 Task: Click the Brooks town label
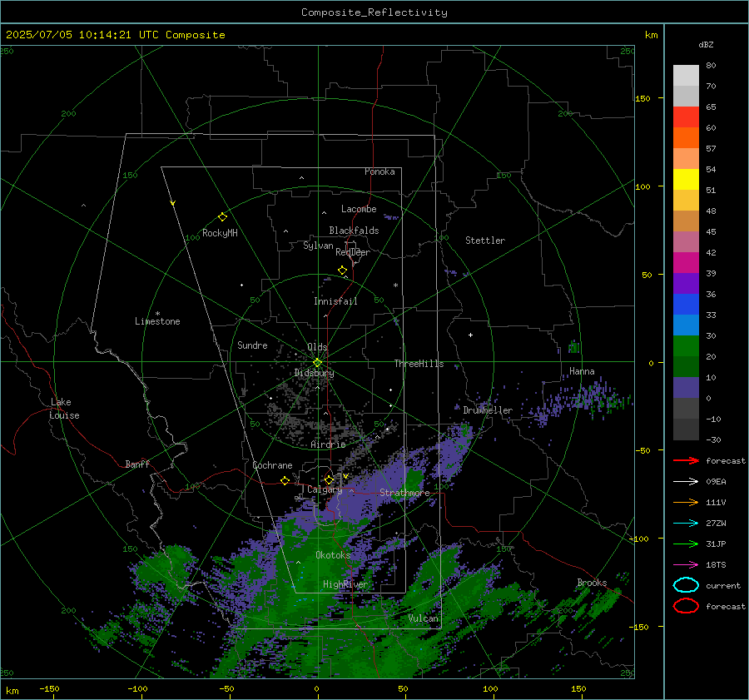592,583
